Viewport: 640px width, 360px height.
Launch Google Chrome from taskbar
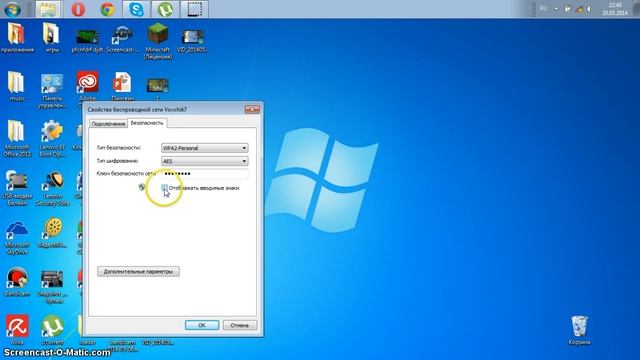pyautogui.click(x=107, y=9)
